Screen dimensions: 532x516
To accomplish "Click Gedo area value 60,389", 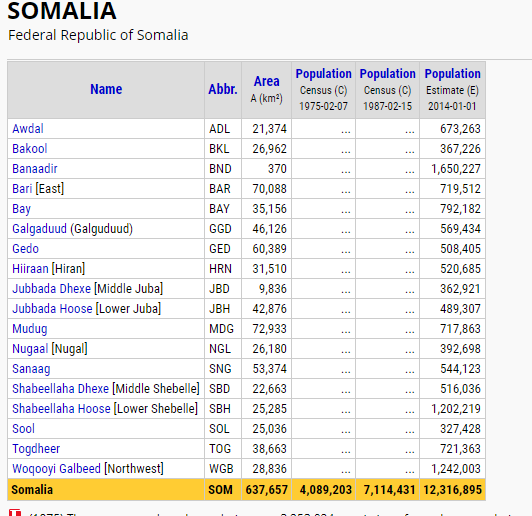I will [x=269, y=249].
